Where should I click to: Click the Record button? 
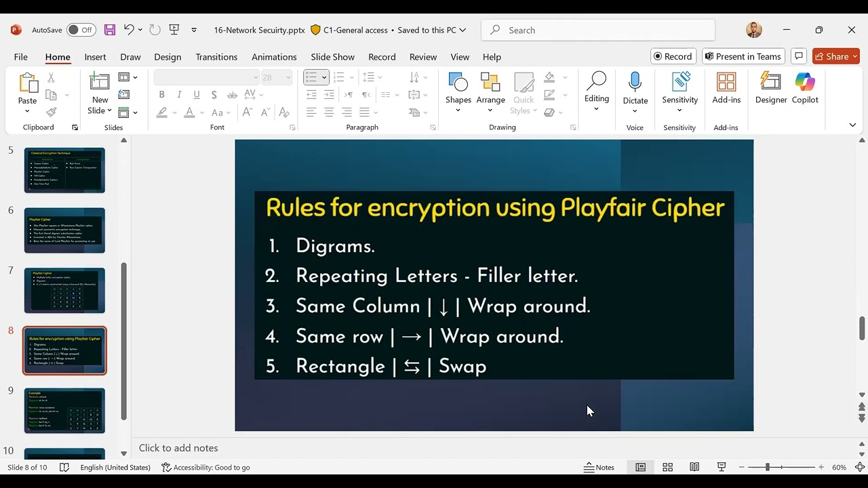673,56
